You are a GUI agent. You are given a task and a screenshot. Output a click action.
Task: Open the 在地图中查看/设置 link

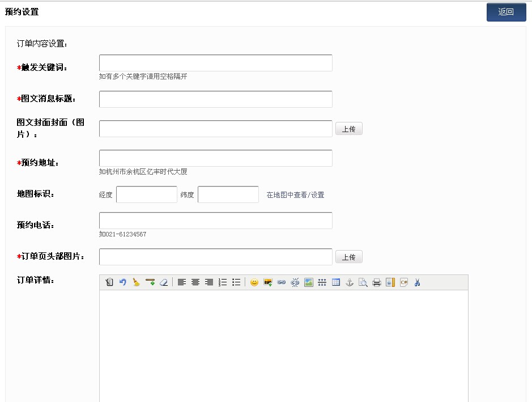[x=295, y=195]
